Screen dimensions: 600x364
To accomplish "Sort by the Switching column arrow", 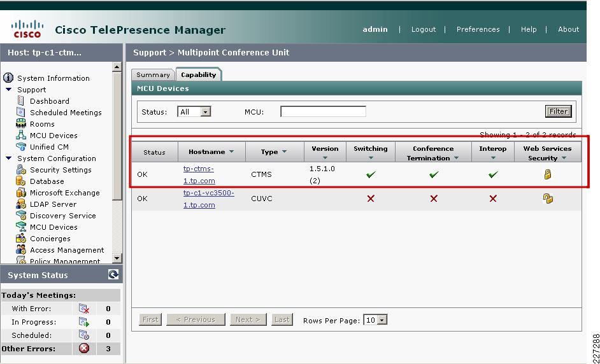I will point(371,158).
